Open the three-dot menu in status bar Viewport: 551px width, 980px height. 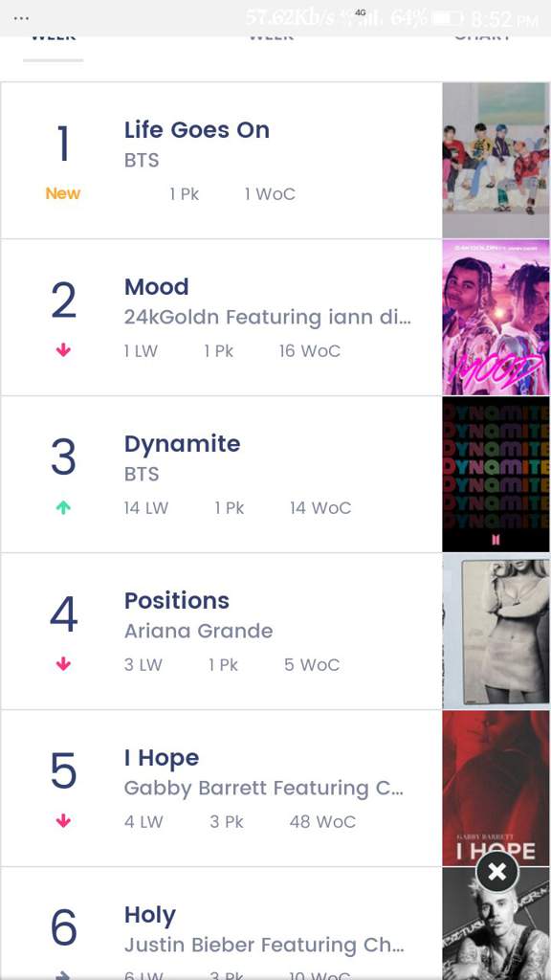tap(21, 18)
